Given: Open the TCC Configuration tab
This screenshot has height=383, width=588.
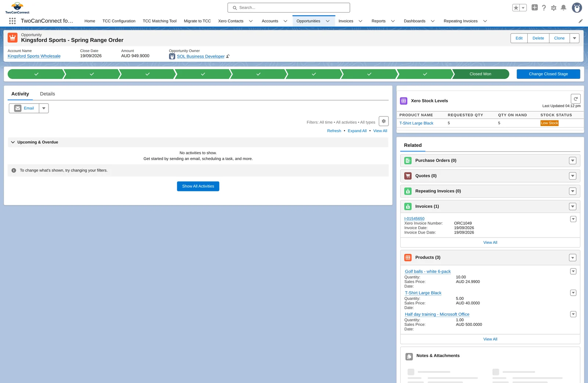Looking at the screenshot, I should (119, 21).
